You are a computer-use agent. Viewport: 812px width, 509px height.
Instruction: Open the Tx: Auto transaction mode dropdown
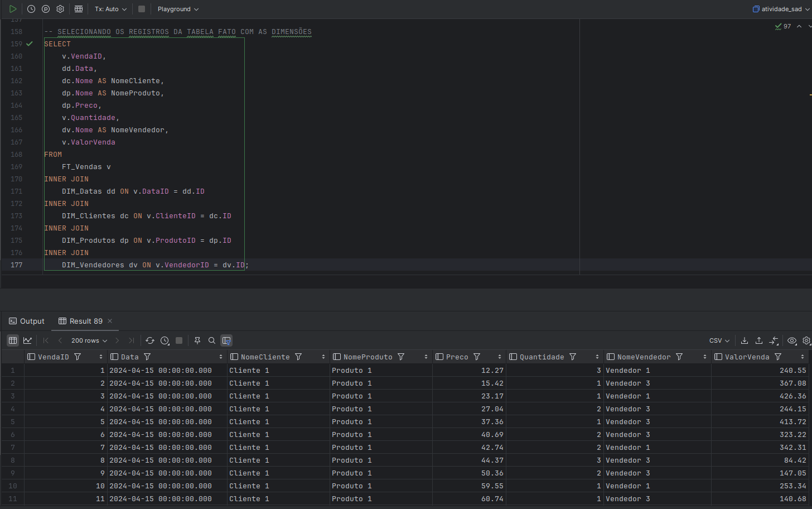(110, 9)
